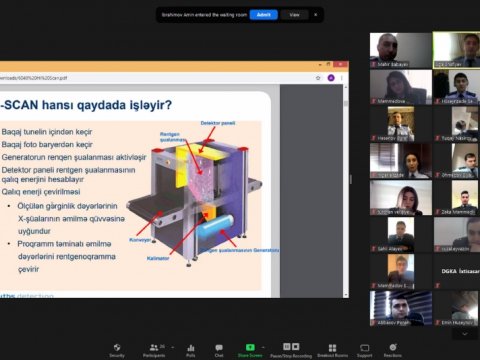
Task: Open the Chat icon
Action: (x=219, y=348)
